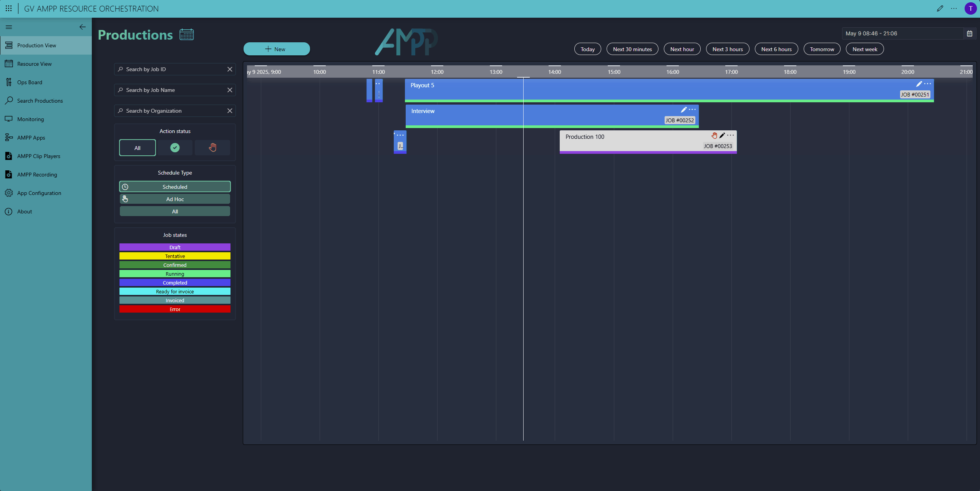Click the Confirmed job state swatch
Image resolution: width=980 pixels, height=491 pixels.
(175, 265)
